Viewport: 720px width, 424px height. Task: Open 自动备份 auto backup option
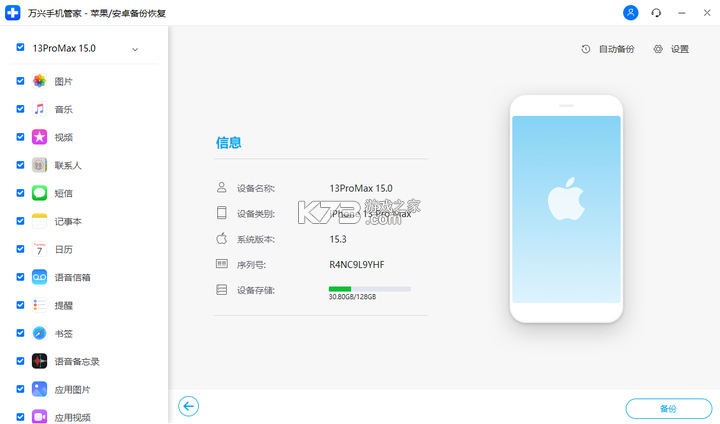(x=616, y=49)
